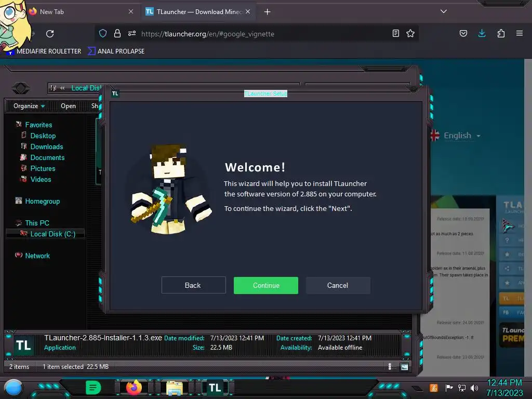
Task: Open the Firefox hamburger menu
Action: [520, 33]
